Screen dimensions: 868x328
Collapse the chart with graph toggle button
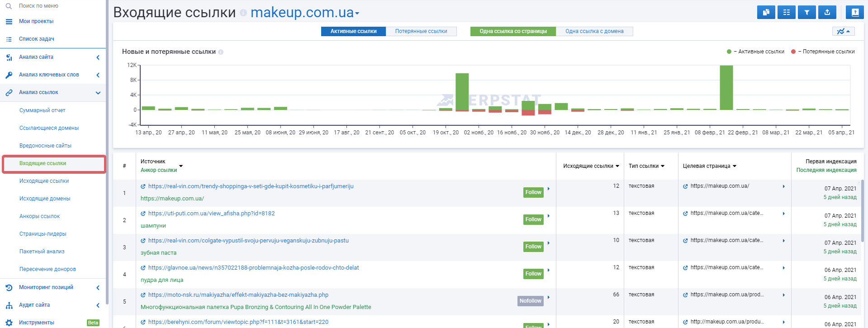pos(843,31)
